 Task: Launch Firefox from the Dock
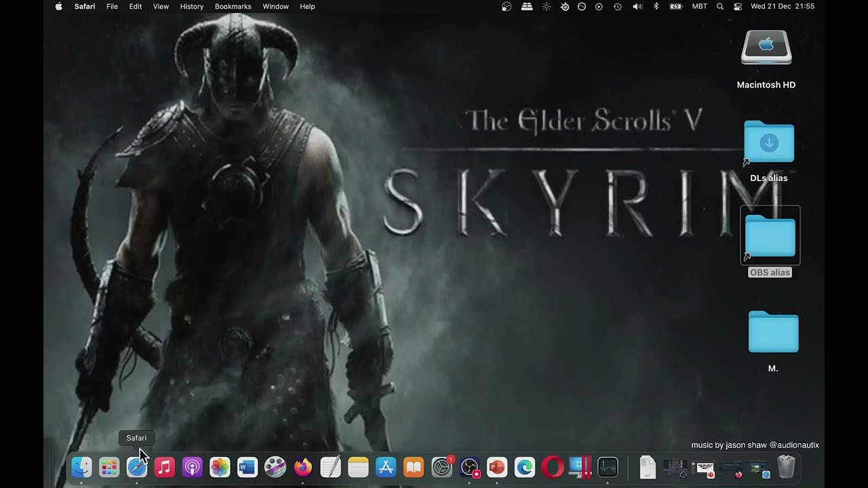tap(302, 467)
